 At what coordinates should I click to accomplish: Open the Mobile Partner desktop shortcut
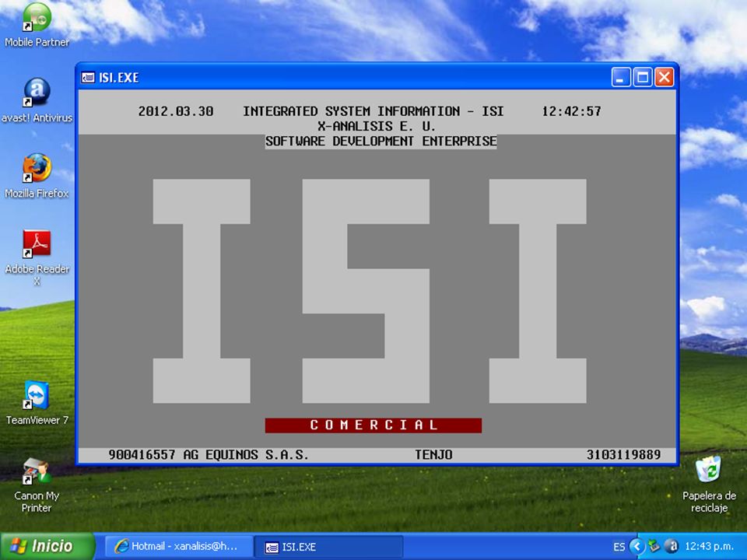point(37,25)
